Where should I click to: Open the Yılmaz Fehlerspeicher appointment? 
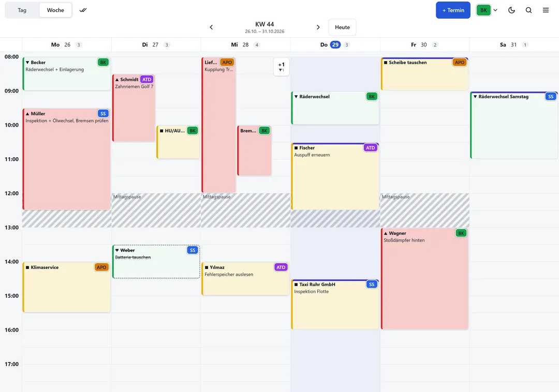[x=246, y=279]
